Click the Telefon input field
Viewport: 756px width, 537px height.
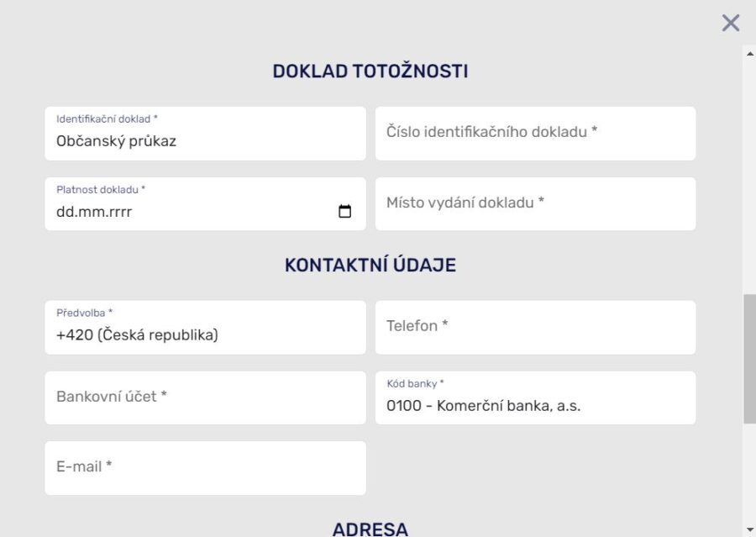click(535, 328)
